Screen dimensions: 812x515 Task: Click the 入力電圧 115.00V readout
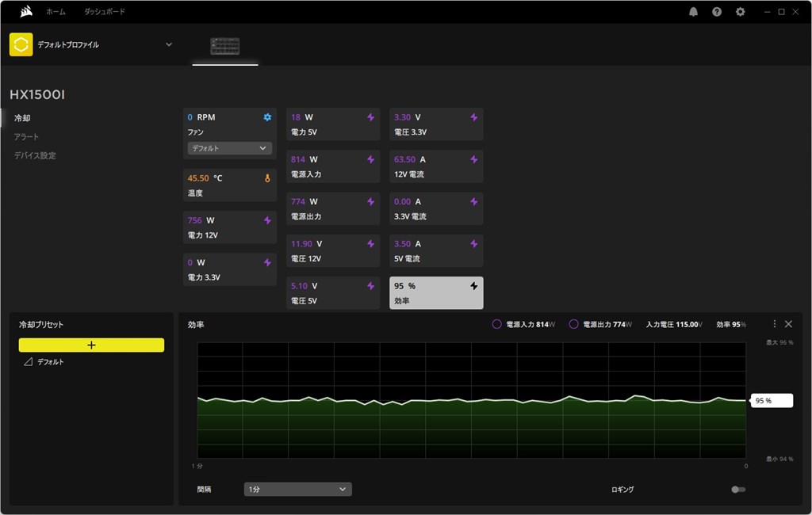click(x=674, y=325)
